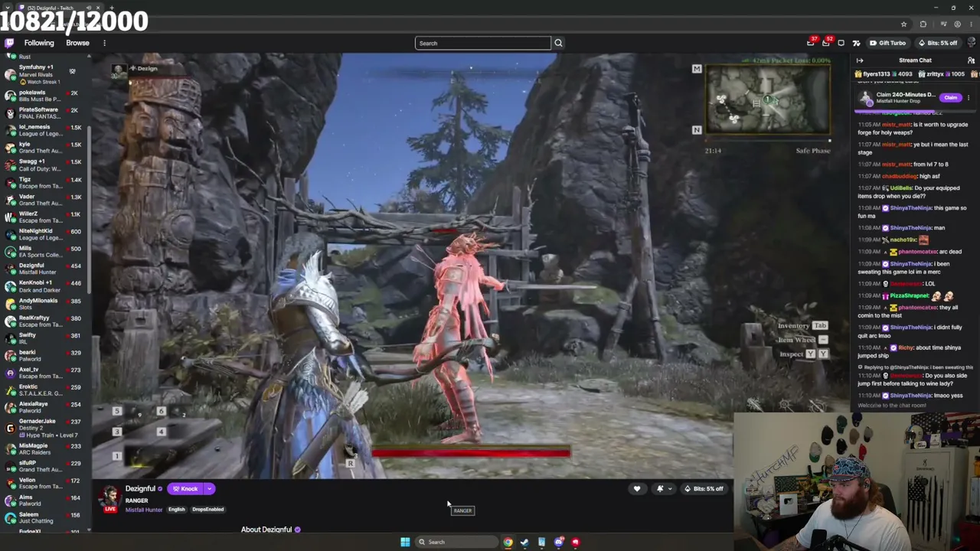The height and width of the screenshot is (551, 980).
Task: Open the Prime loot icon with 37 badge
Action: (x=811, y=43)
